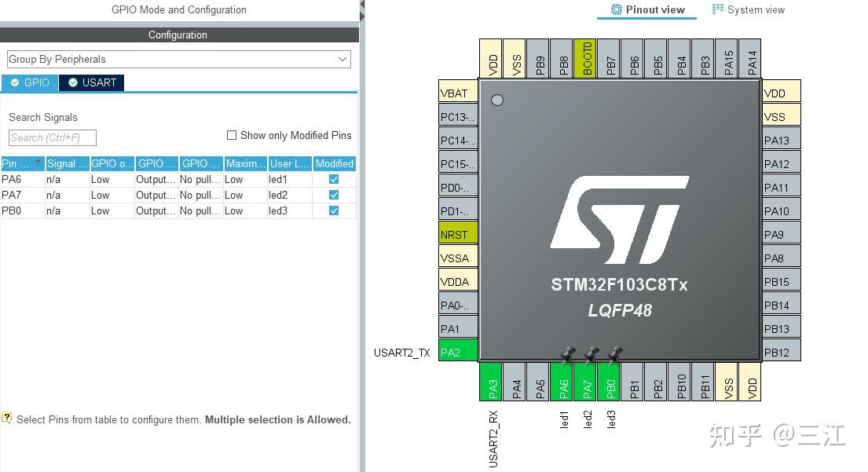Click the yellow help question mark icon
The width and height of the screenshot is (868, 472).
point(7,415)
